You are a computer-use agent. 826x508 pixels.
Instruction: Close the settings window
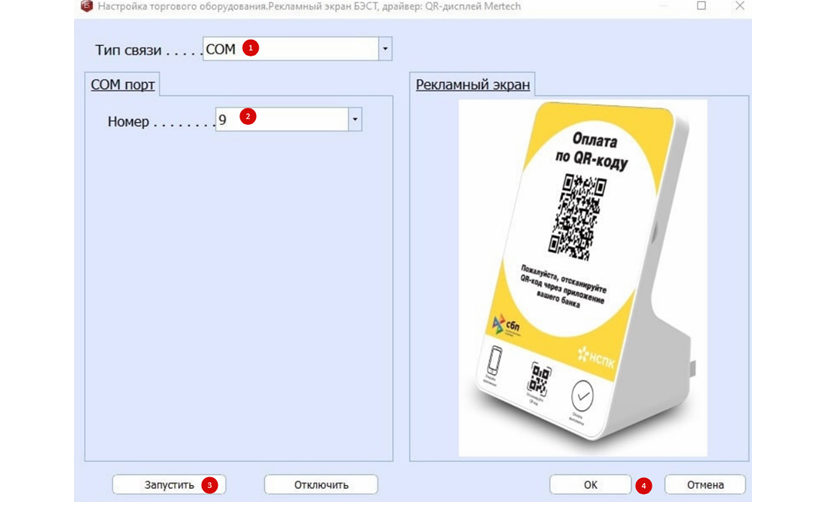740,6
